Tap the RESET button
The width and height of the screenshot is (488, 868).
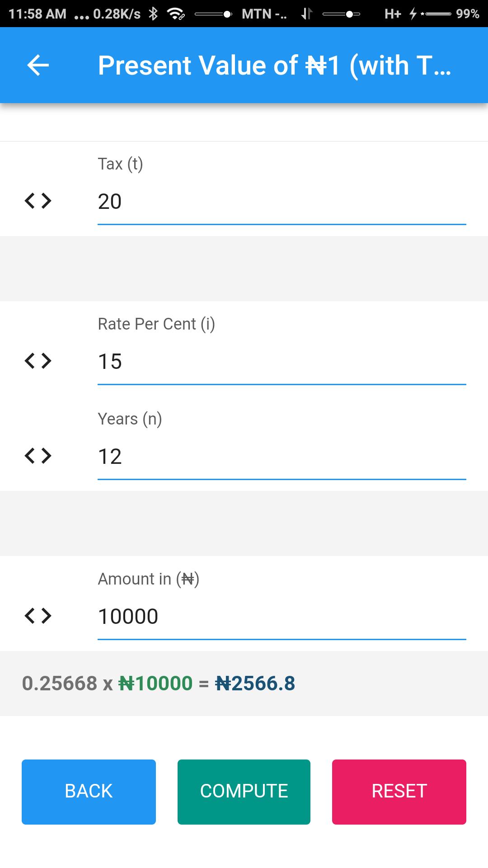pyautogui.click(x=399, y=792)
